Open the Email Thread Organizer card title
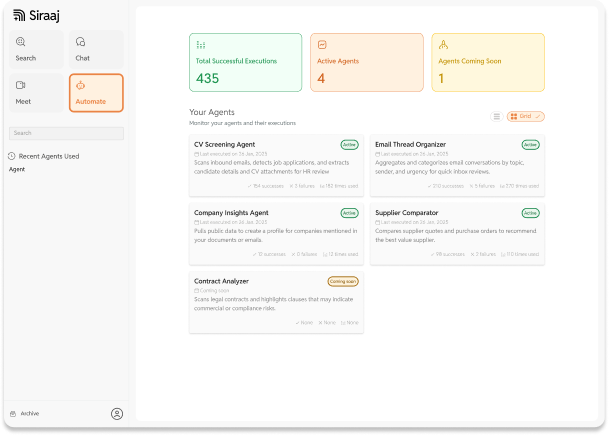The width and height of the screenshot is (609, 436). click(x=410, y=144)
